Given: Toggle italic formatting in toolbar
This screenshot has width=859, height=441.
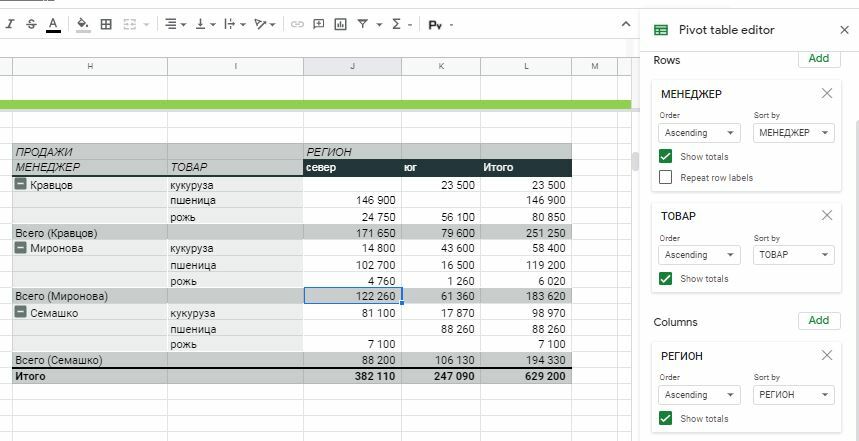Looking at the screenshot, I should click(x=10, y=24).
